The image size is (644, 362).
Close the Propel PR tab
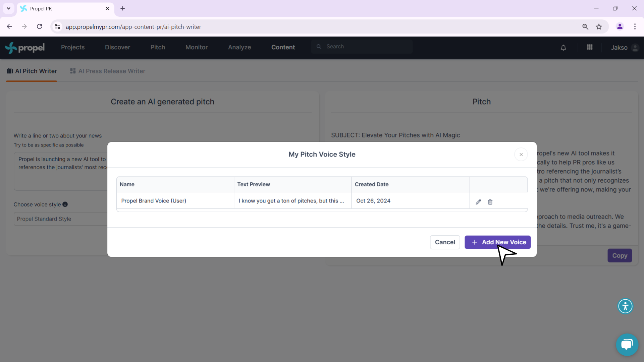click(107, 8)
